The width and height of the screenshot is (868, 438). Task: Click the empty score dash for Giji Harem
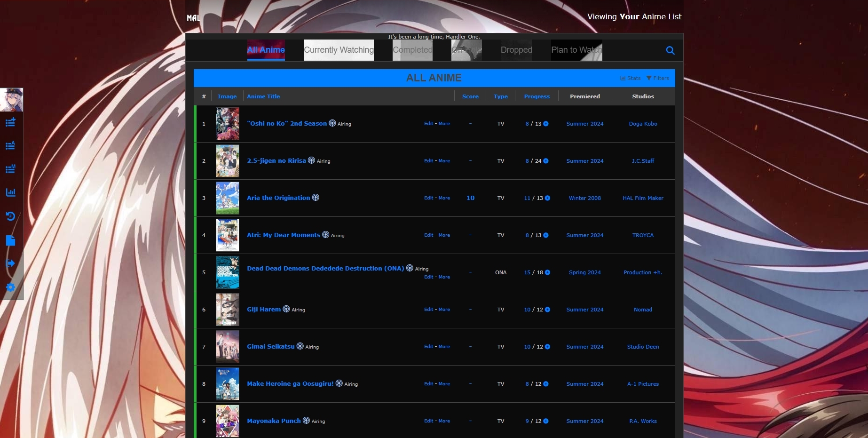click(x=470, y=310)
